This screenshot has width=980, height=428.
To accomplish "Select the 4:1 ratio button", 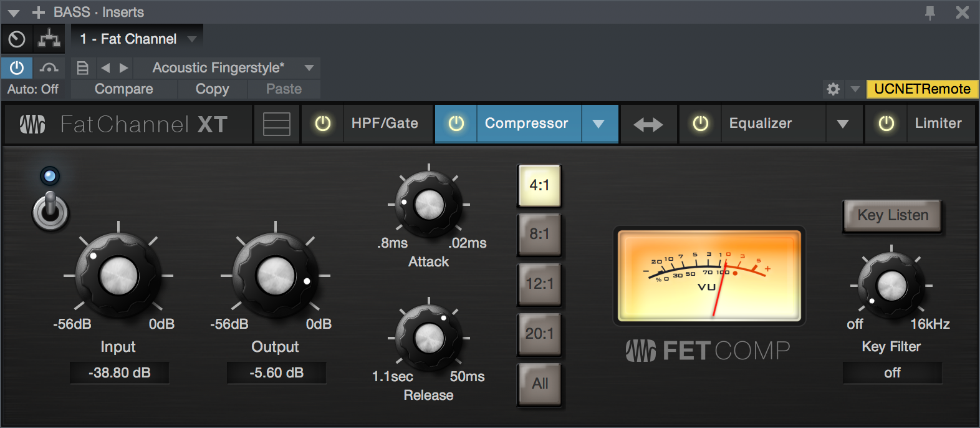I will coord(539,185).
